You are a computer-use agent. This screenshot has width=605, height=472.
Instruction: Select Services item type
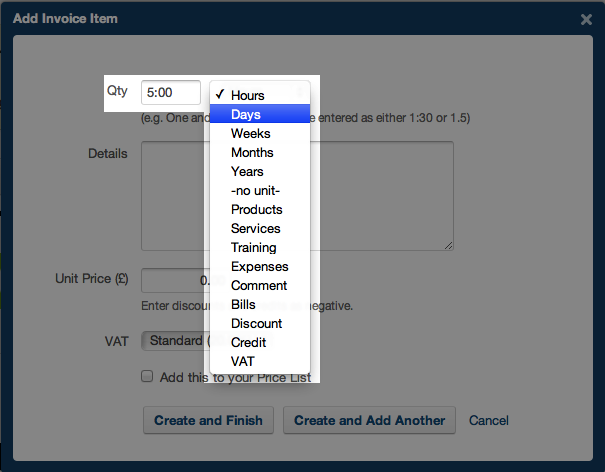(255, 229)
